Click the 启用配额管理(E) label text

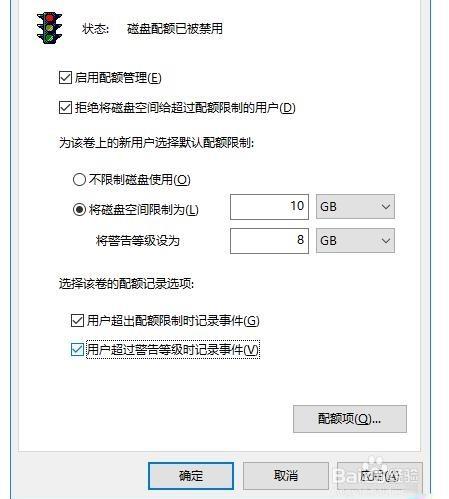point(118,78)
